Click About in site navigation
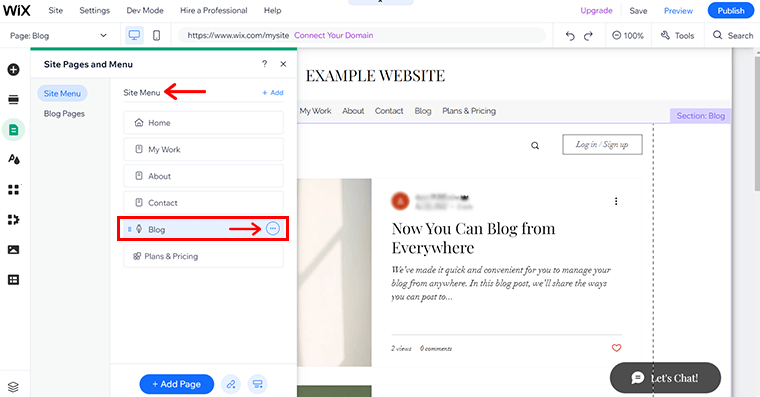 tap(353, 111)
